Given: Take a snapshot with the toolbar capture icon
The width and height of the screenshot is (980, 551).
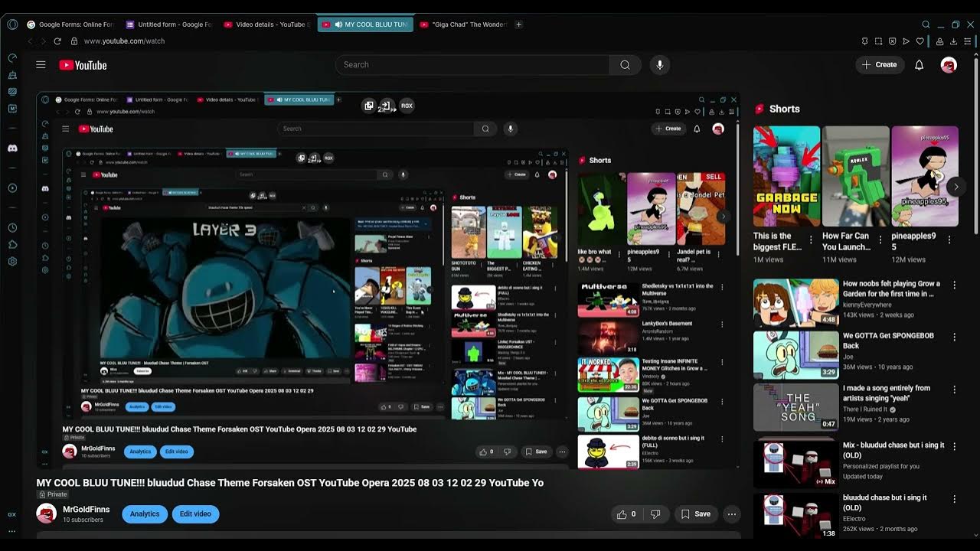Looking at the screenshot, I should pos(878,41).
